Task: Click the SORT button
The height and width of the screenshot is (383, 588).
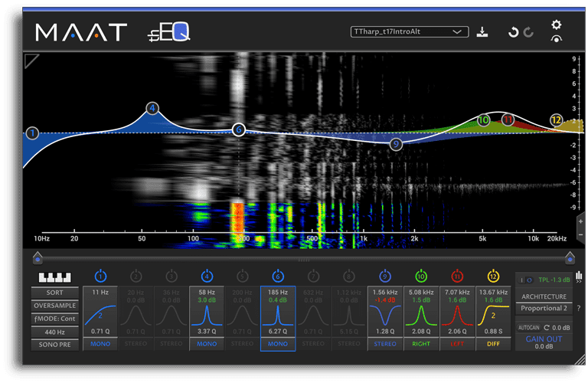Action: point(55,293)
